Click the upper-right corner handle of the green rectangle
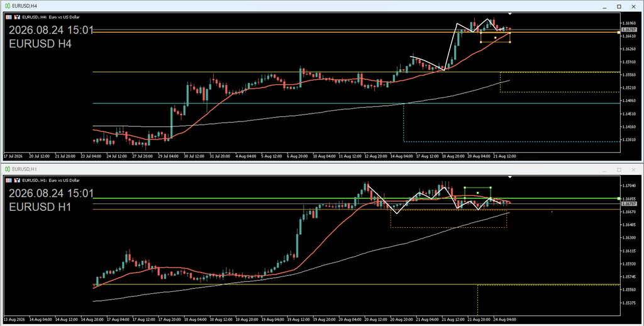This screenshot has width=644, height=326. click(491, 188)
